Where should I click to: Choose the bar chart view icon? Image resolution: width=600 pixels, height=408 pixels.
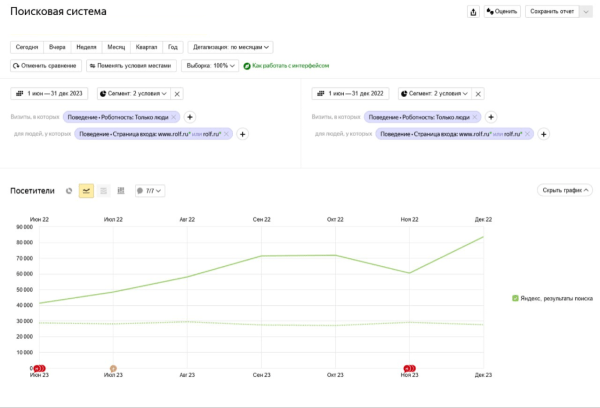point(120,190)
